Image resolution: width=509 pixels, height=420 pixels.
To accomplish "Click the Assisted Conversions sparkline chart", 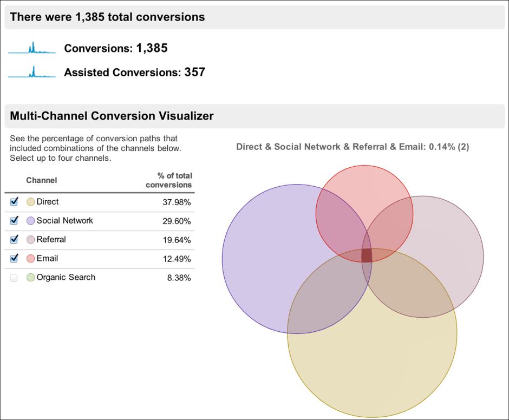I will (x=32, y=73).
